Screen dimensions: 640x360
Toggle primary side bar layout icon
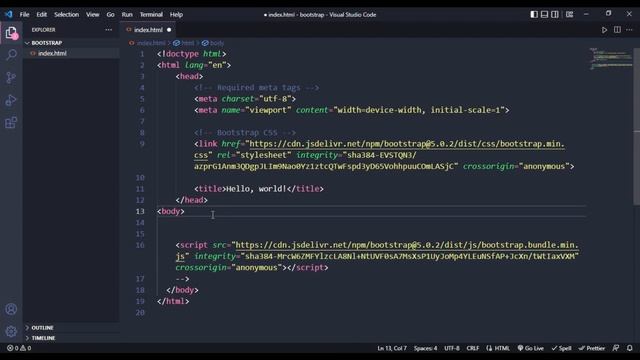click(534, 14)
